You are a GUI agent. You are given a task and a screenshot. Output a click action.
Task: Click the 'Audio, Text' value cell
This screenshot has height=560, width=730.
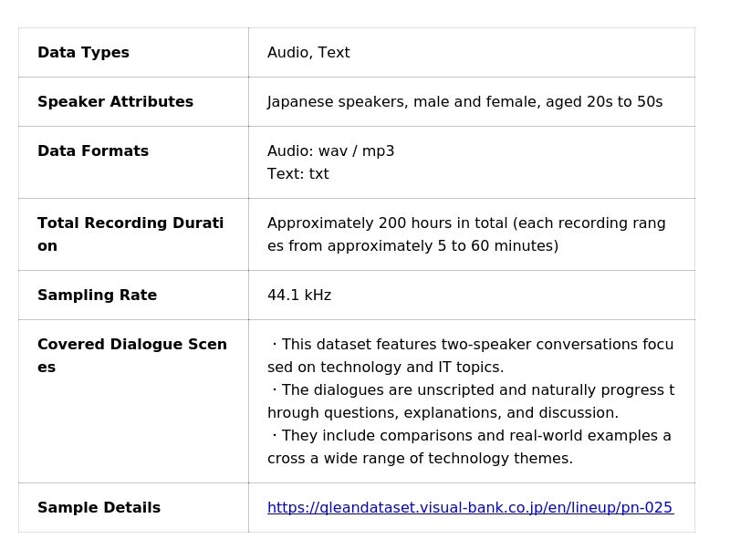[308, 53]
